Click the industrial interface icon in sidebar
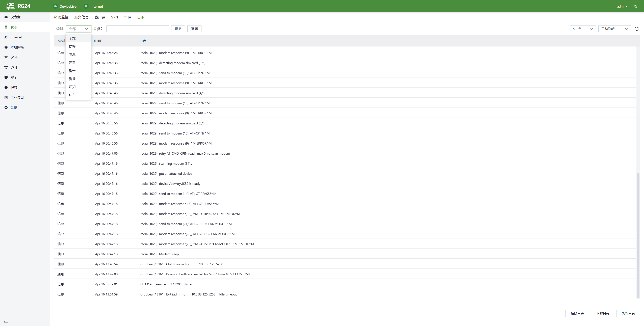 pos(6,97)
